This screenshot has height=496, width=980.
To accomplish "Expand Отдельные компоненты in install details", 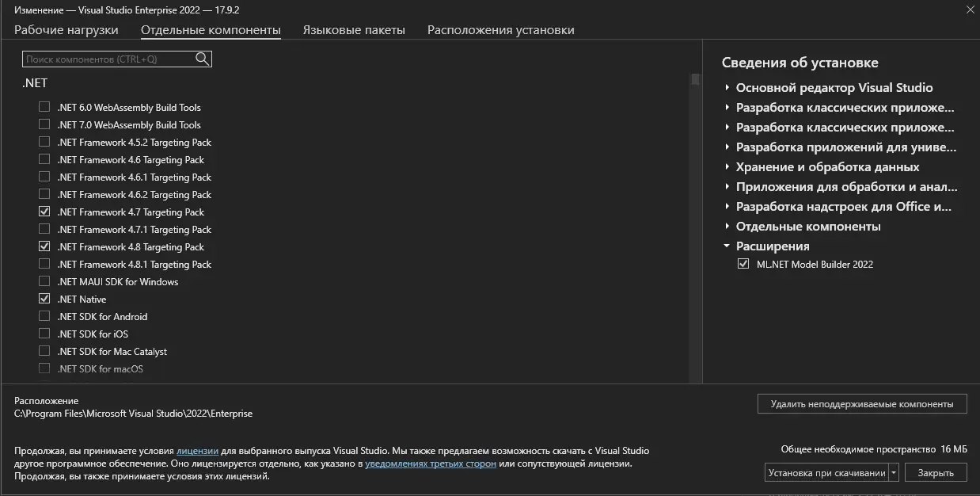I will tap(727, 227).
